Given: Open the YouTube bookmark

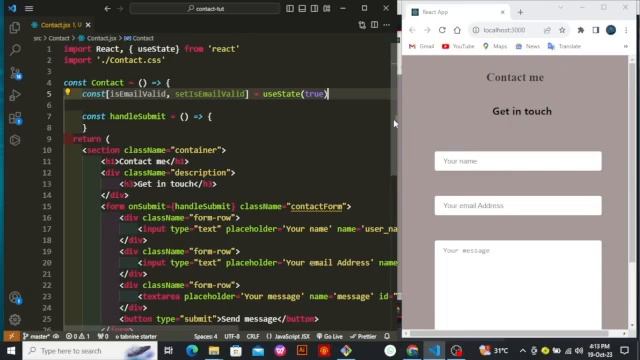Looking at the screenshot, I should [458, 46].
